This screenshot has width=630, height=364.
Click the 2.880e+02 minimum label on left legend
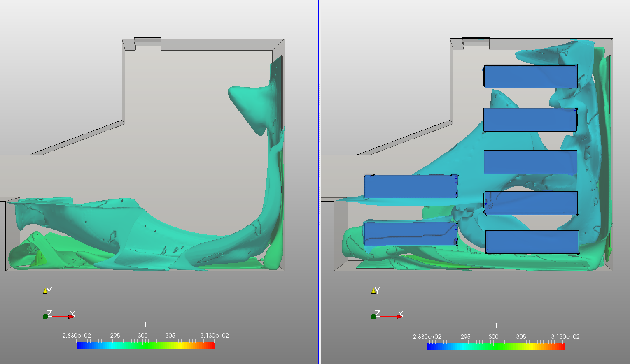(x=76, y=335)
